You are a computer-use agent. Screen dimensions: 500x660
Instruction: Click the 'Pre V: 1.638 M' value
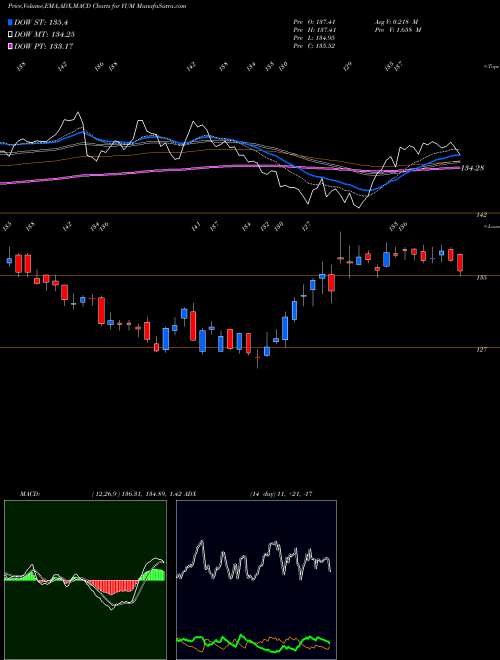[x=397, y=29]
